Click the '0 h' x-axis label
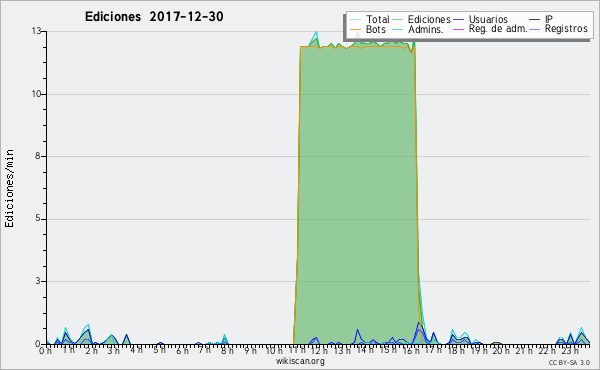This screenshot has height=370, width=600. [x=45, y=351]
